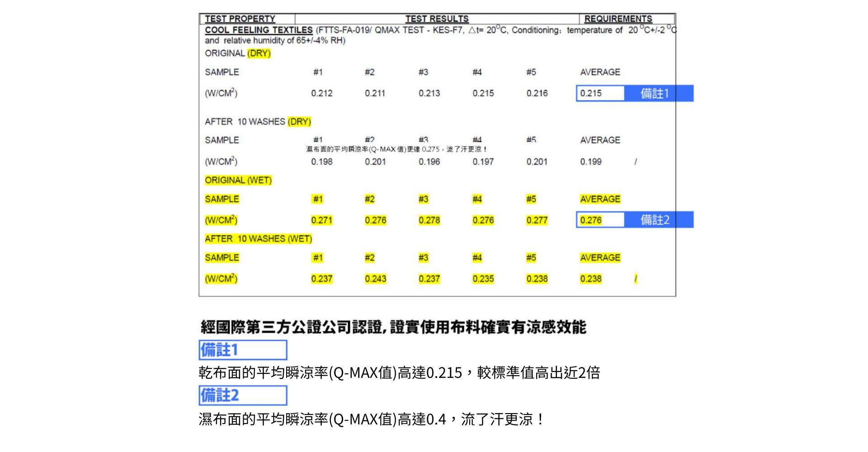868x452 pixels.
Task: Click the dry sample value 0.212
Action: [321, 94]
